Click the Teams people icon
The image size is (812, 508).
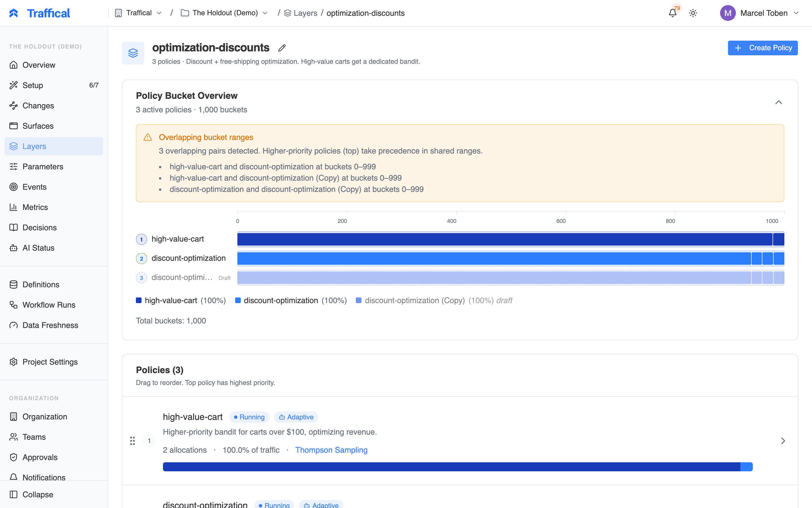click(x=14, y=437)
